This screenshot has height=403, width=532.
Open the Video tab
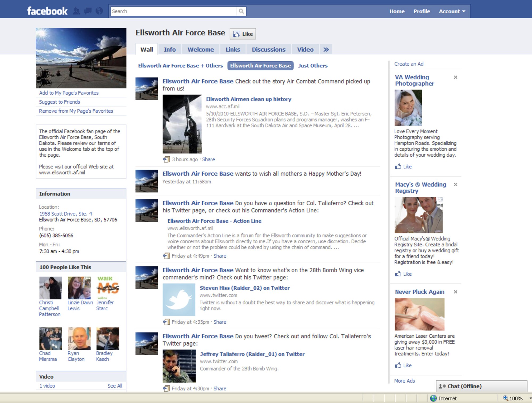(305, 49)
